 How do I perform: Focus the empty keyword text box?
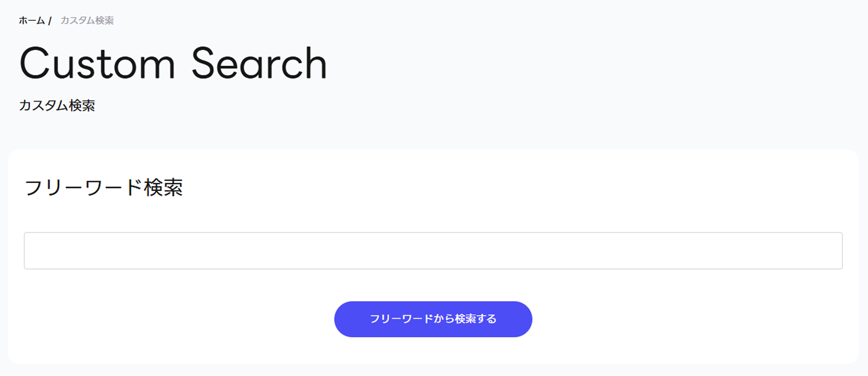[x=433, y=251]
